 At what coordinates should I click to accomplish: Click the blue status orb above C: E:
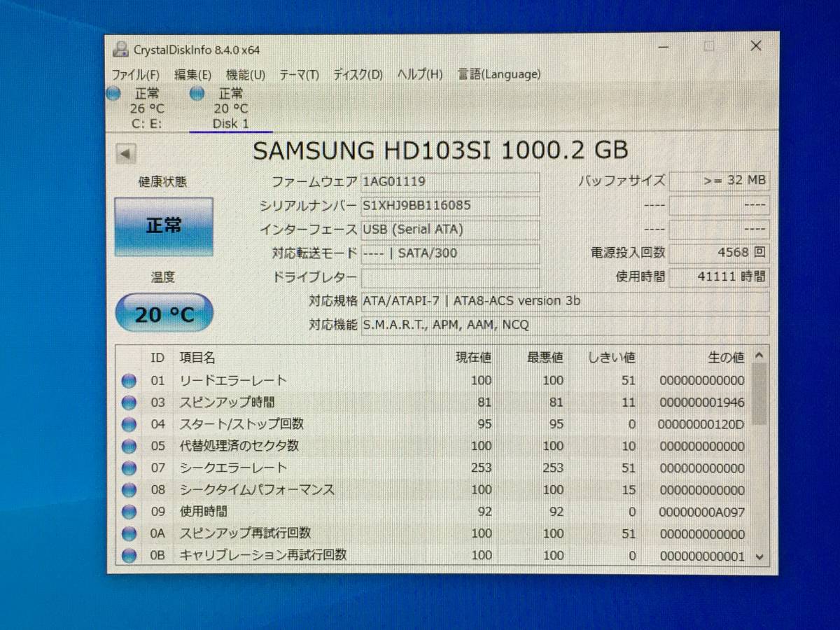point(113,93)
